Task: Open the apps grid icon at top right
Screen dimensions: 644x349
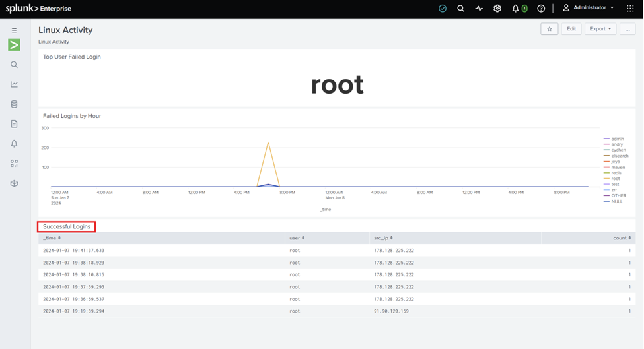Action: point(630,8)
